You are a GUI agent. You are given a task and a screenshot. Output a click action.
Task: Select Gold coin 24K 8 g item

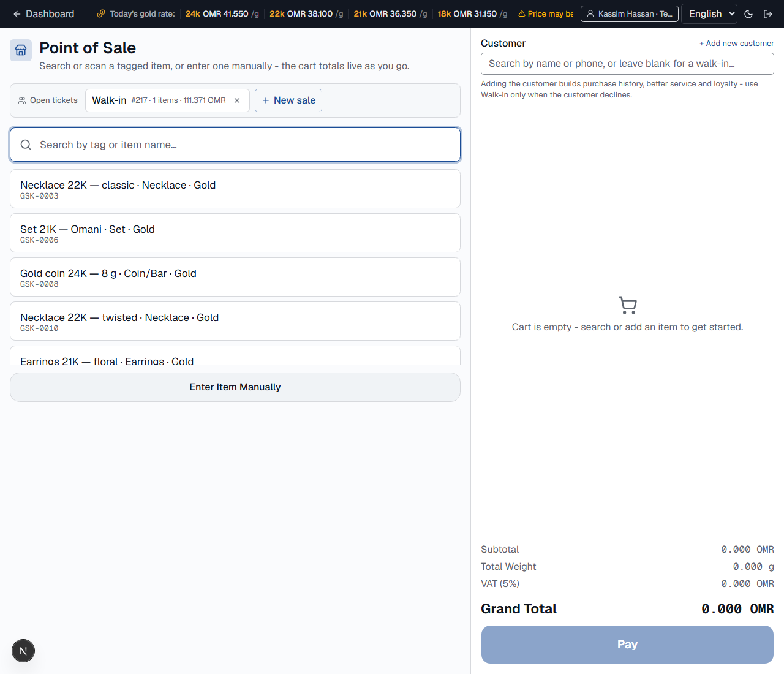235,277
